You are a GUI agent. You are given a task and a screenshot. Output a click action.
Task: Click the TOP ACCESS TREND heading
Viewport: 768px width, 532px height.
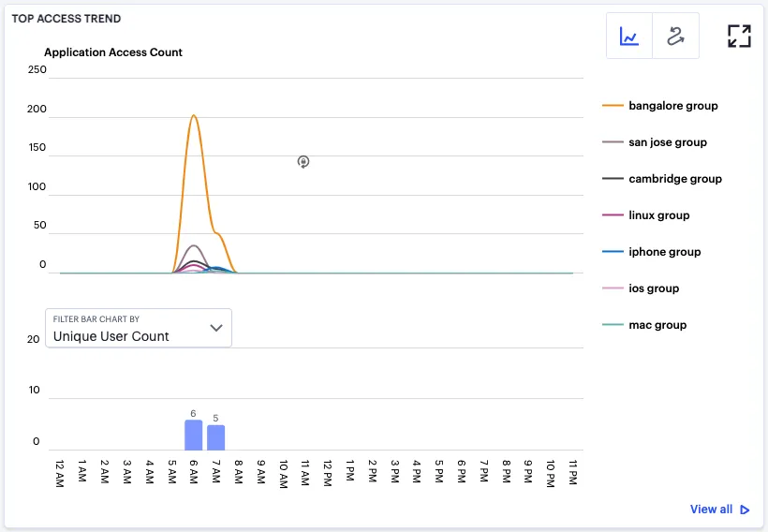click(66, 19)
